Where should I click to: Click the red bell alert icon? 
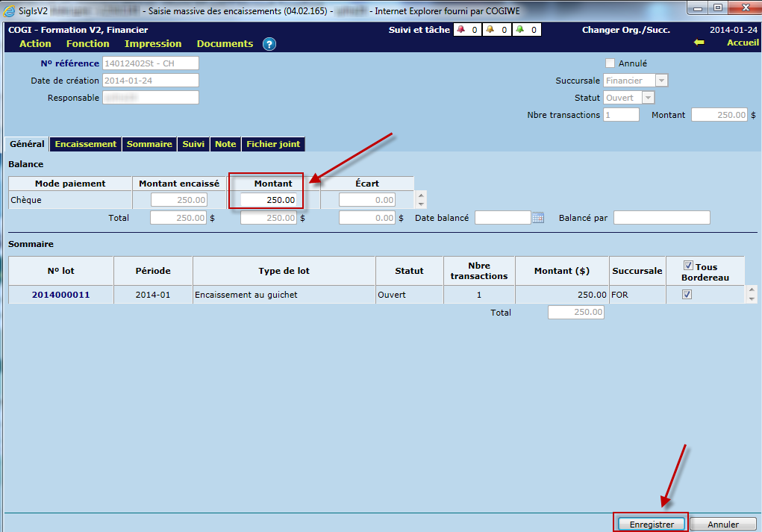tap(460, 30)
